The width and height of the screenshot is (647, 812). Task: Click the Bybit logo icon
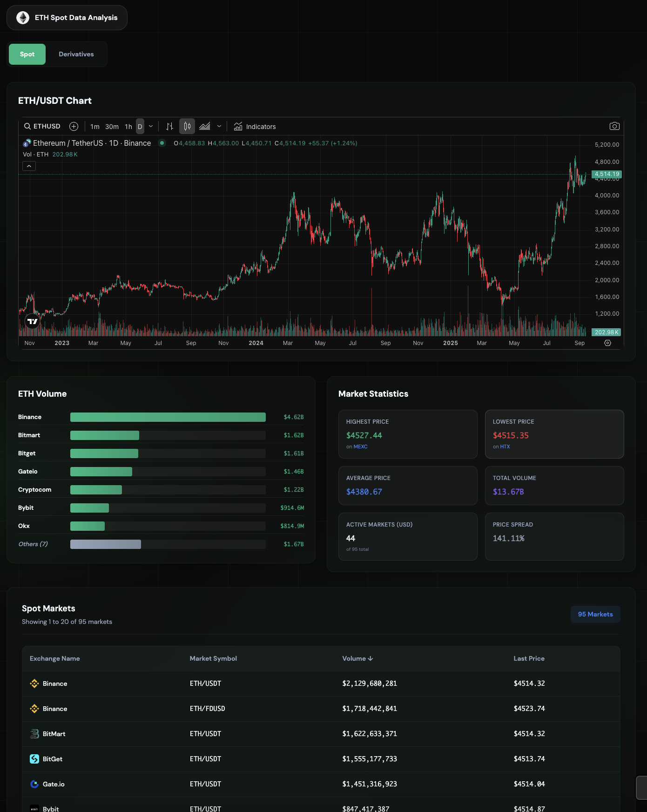[34, 809]
